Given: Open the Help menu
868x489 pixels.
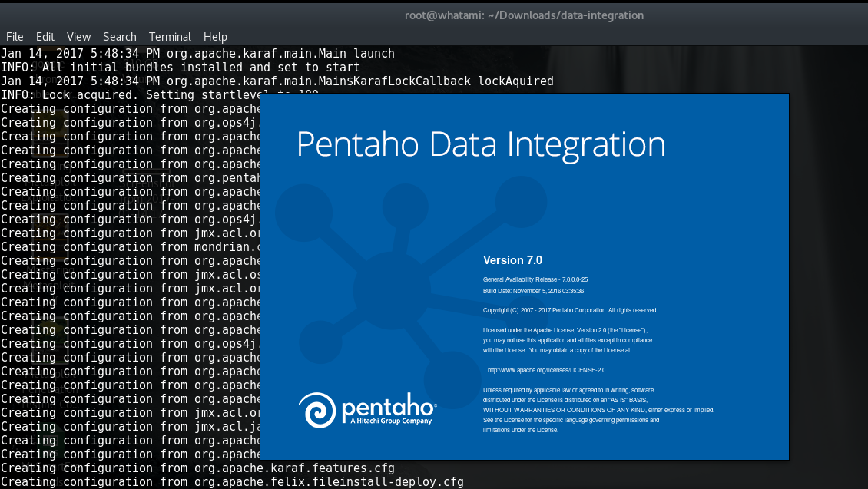Looking at the screenshot, I should [215, 36].
